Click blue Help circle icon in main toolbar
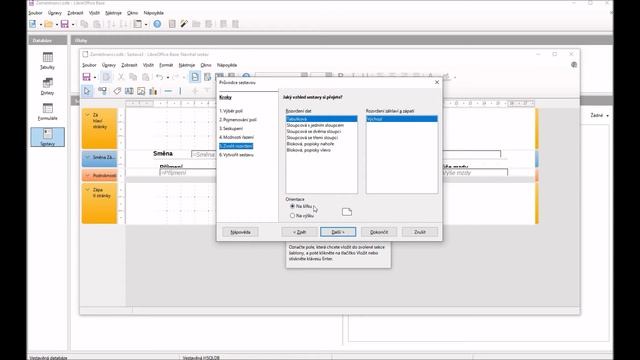 coord(157,24)
